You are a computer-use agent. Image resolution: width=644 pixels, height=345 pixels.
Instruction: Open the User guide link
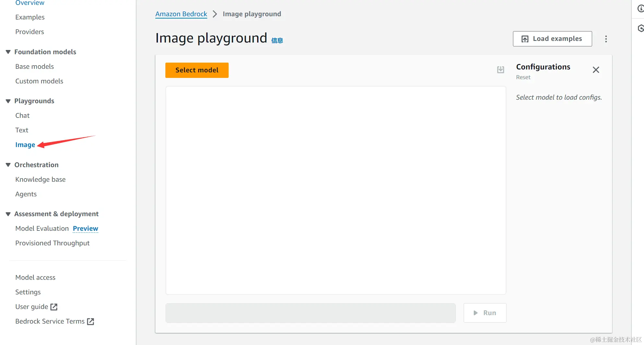[31, 307]
